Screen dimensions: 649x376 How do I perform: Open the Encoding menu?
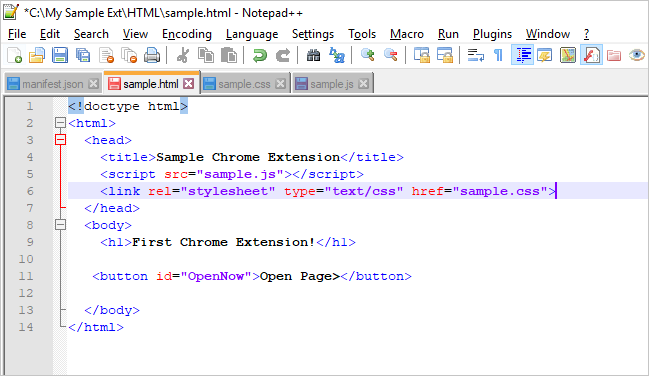(187, 34)
